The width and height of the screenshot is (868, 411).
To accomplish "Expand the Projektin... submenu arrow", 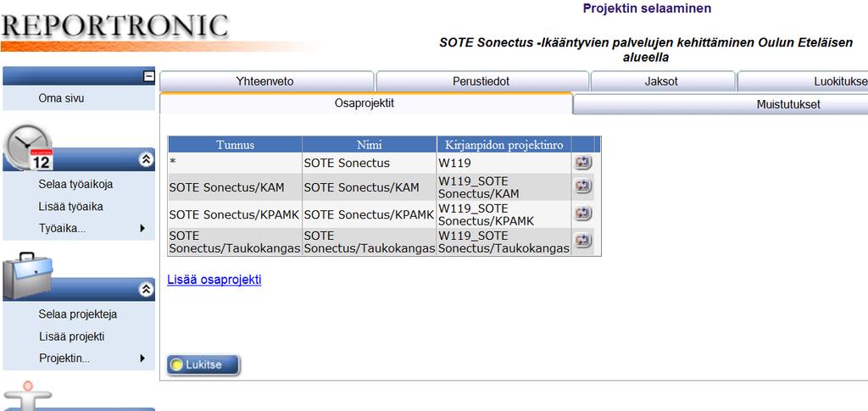I will pos(142,358).
